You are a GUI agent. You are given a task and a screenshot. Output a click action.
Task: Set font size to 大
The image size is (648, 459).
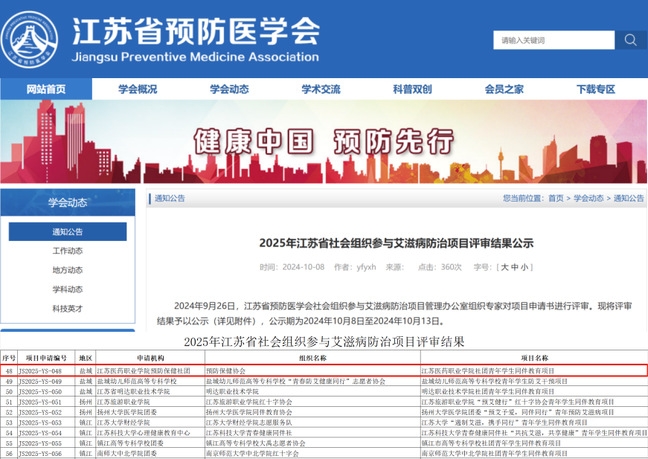[505, 267]
